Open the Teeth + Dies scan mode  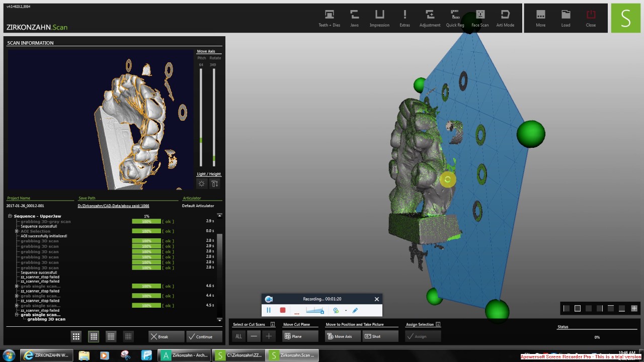tap(330, 18)
